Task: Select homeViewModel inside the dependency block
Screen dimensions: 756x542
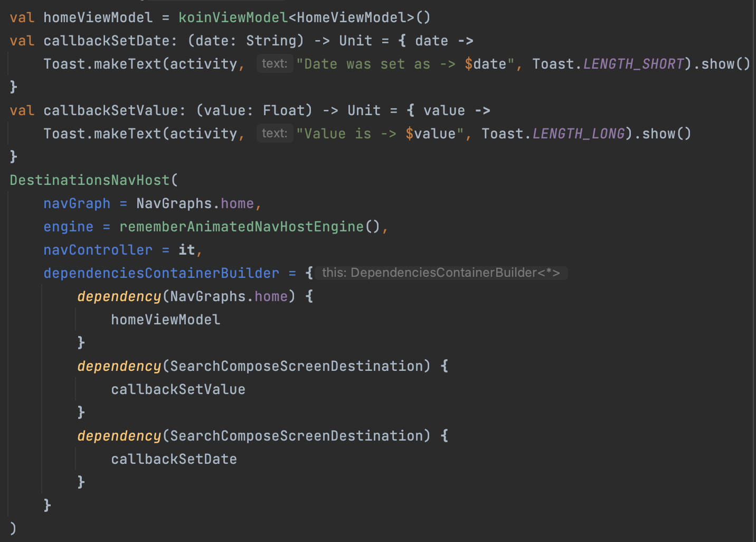Action: (x=165, y=319)
